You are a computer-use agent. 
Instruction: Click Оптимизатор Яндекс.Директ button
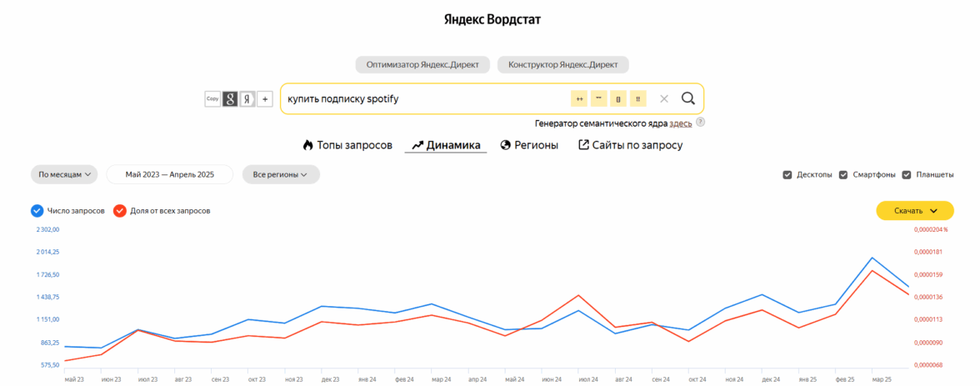click(x=422, y=65)
